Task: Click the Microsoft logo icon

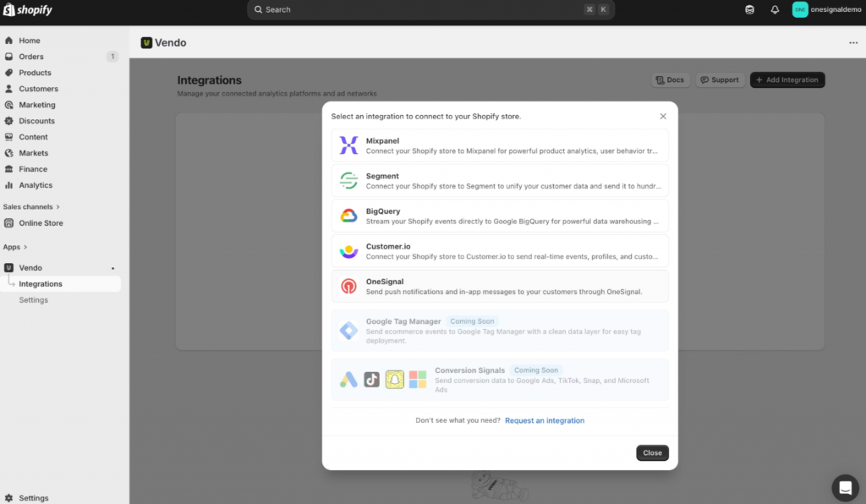Action: (x=418, y=380)
